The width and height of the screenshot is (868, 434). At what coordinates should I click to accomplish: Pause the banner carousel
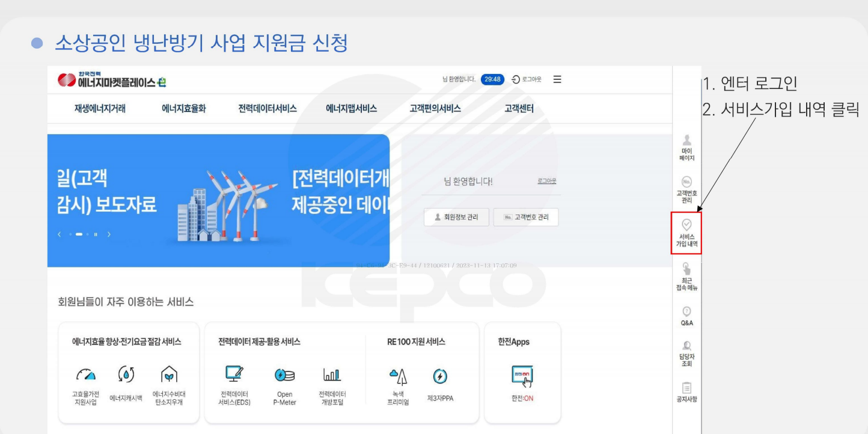(96, 234)
